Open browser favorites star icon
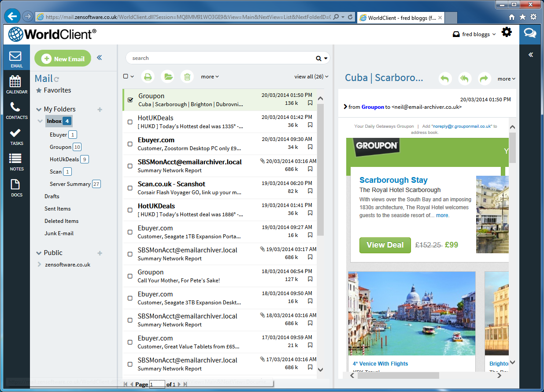 click(522, 17)
